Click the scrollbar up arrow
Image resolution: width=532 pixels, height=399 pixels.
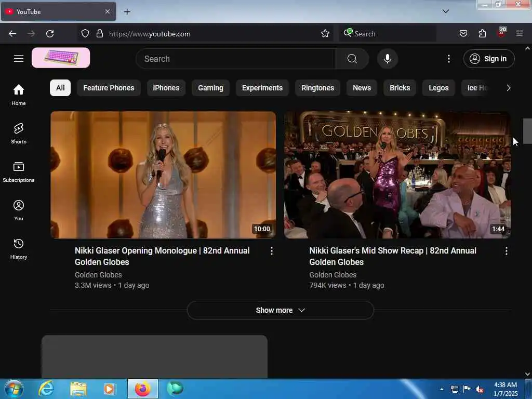pyautogui.click(x=527, y=48)
